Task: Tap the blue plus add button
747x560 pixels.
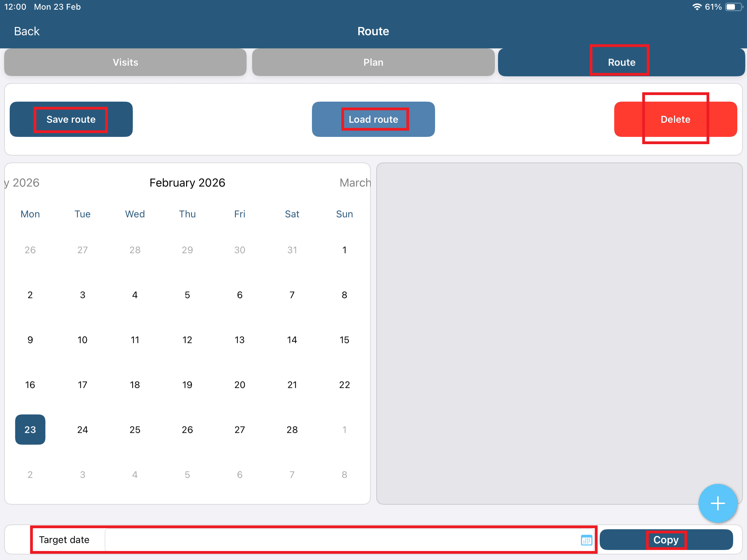Action: [x=718, y=503]
